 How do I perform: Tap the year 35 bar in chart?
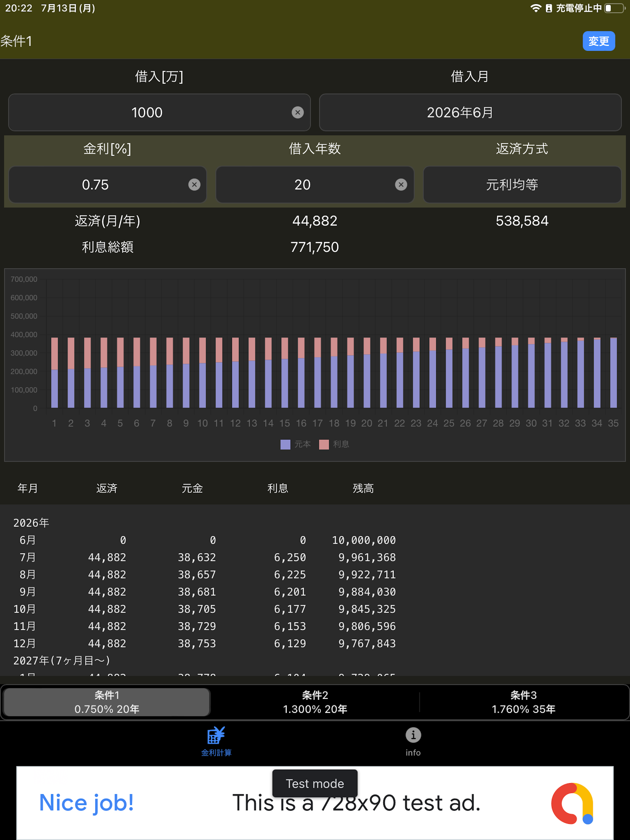click(613, 372)
